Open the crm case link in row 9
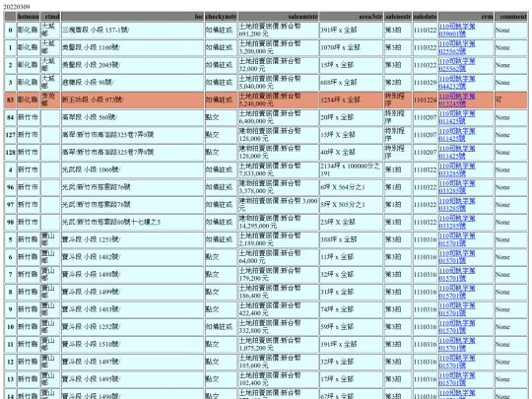This screenshot has height=399, width=532. coord(457,309)
